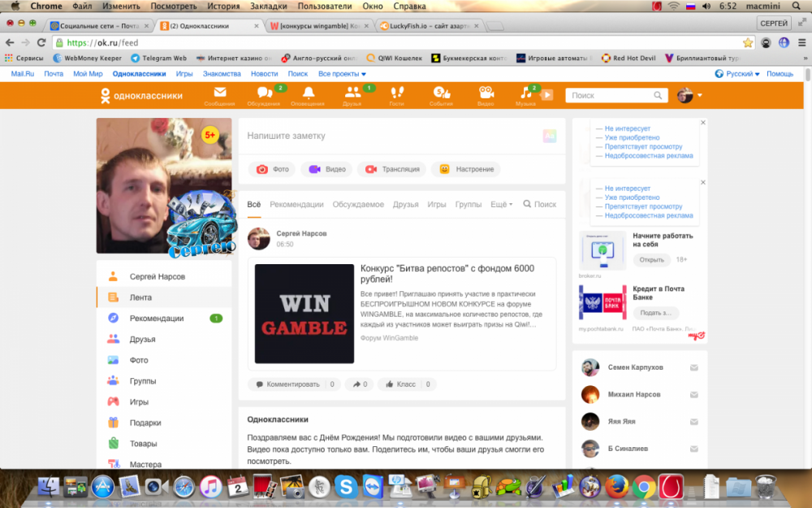Click the Оповещения notifications bell
Screen dimensions: 812x508
tap(308, 93)
